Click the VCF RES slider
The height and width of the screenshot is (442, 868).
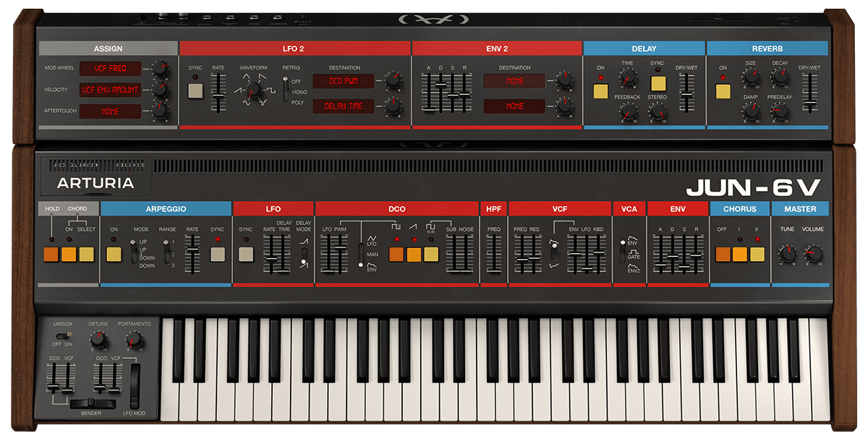pos(534,255)
